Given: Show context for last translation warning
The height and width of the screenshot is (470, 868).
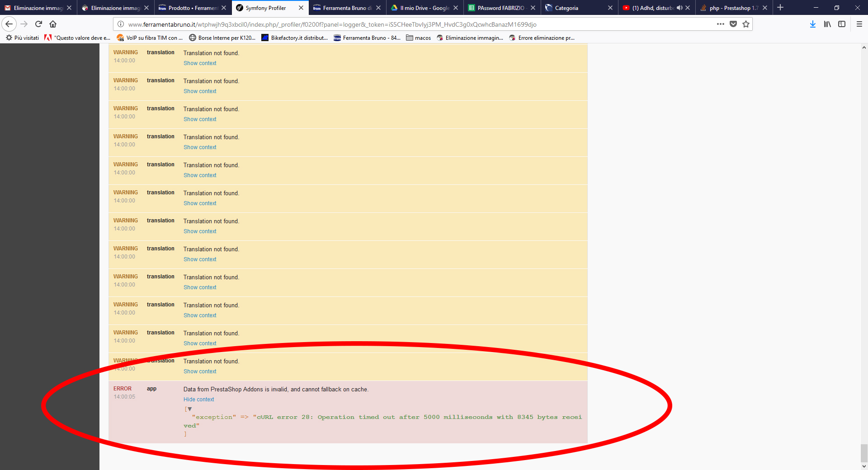Looking at the screenshot, I should pyautogui.click(x=200, y=371).
